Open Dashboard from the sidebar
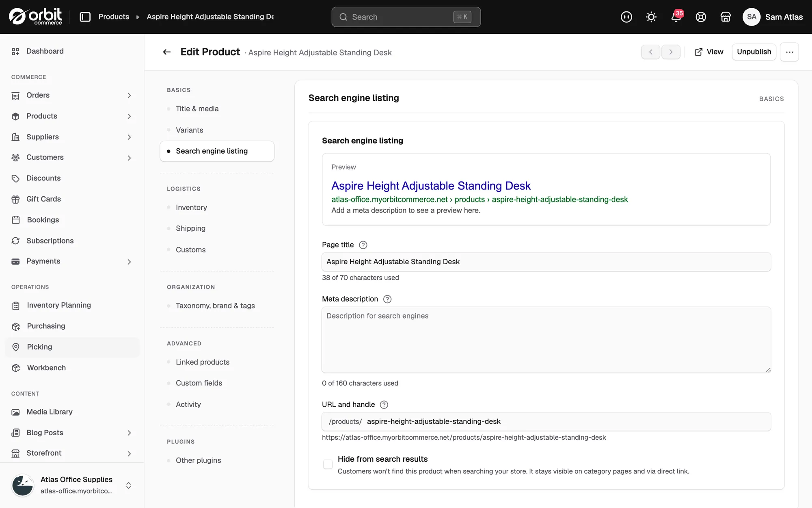This screenshot has height=508, width=812. coord(72,51)
